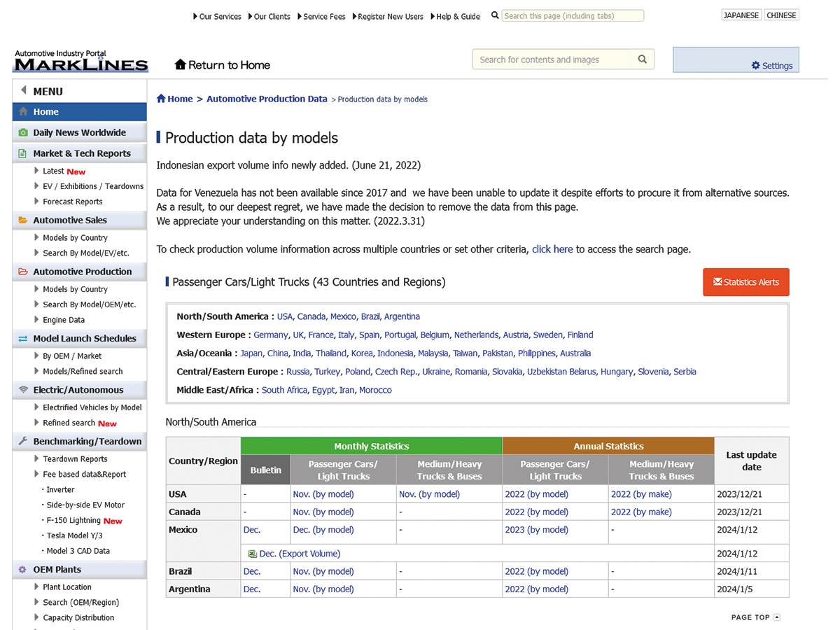Image resolution: width=840 pixels, height=630 pixels.
Task: Expand EV / Exhibitions / Teardowns item
Action: click(89, 186)
